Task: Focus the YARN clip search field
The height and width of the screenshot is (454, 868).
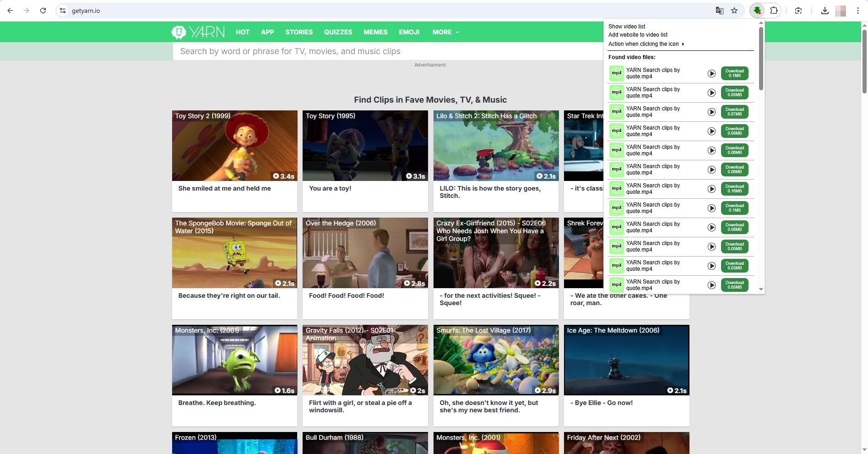Action: 388,51
